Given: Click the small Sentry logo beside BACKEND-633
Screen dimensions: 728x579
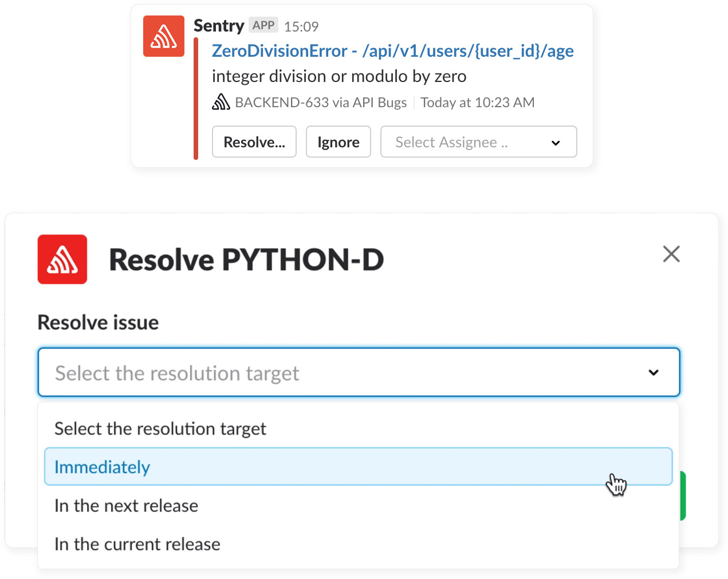Looking at the screenshot, I should tap(221, 102).
